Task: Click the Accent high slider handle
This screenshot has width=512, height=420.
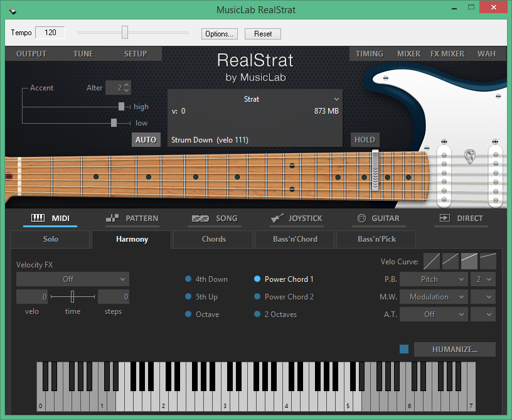Action: click(121, 107)
